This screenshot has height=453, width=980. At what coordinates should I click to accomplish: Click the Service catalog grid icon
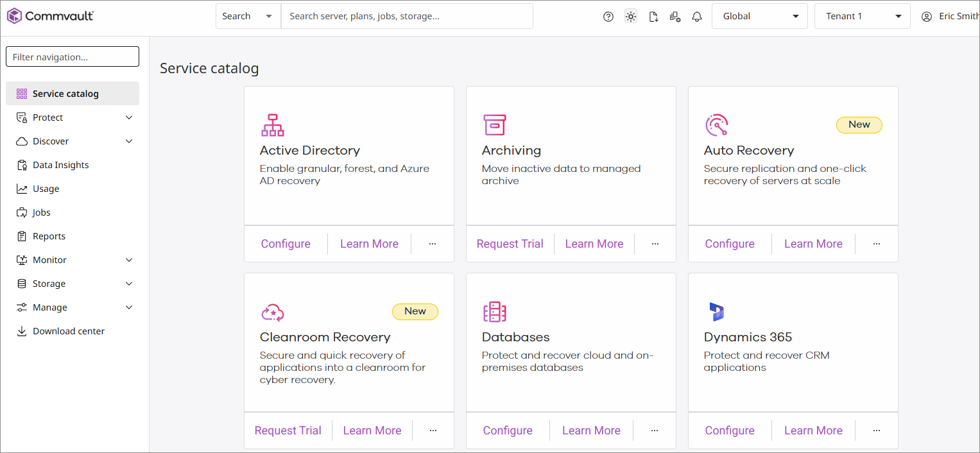[x=22, y=94]
